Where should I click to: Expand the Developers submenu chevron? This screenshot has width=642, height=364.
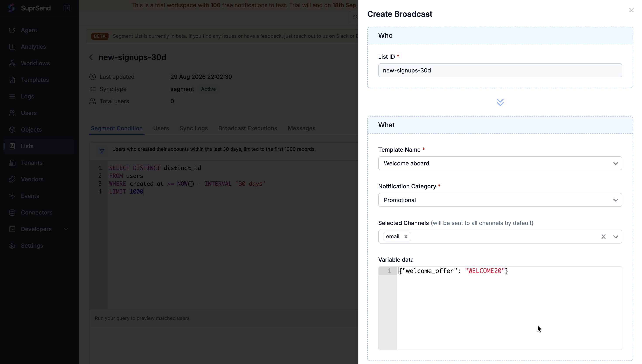coord(66,229)
